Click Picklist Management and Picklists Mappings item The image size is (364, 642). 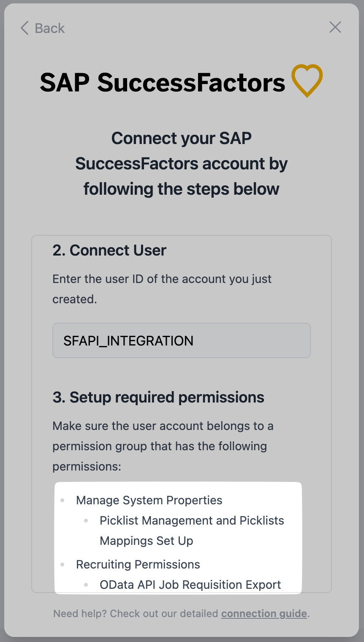(x=192, y=530)
